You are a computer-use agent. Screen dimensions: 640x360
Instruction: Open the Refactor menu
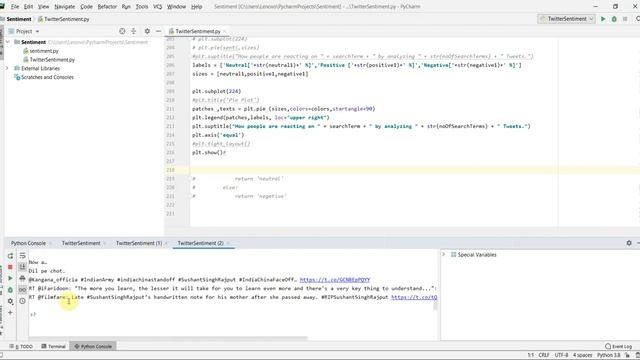click(x=107, y=7)
